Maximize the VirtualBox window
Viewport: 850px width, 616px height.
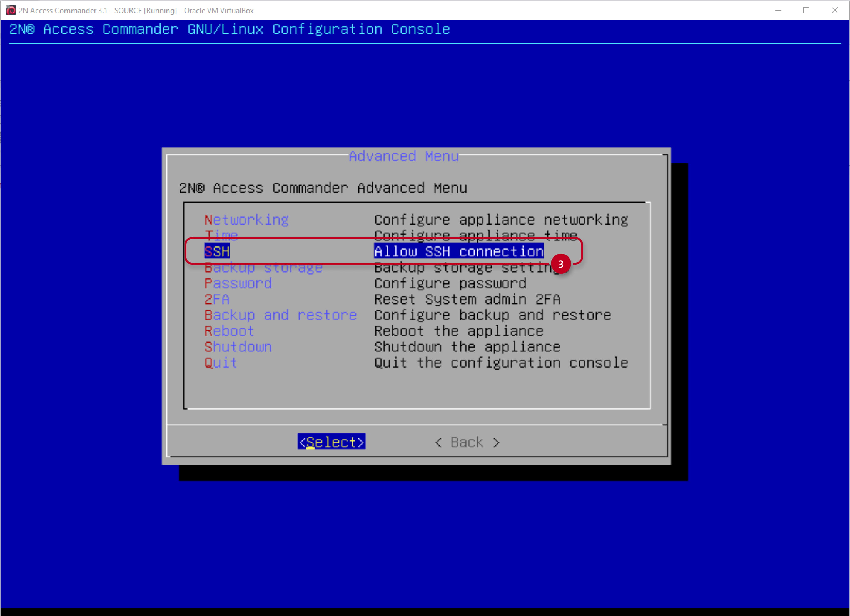[806, 10]
